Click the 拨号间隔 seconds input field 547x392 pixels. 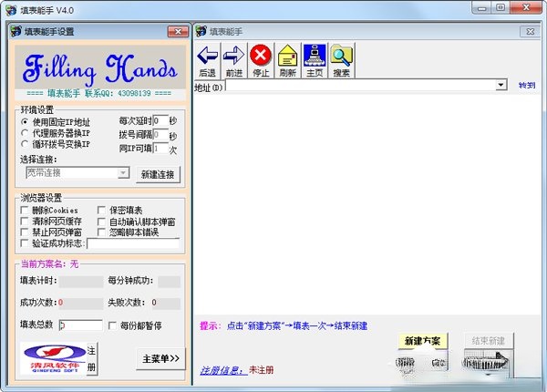[160, 135]
